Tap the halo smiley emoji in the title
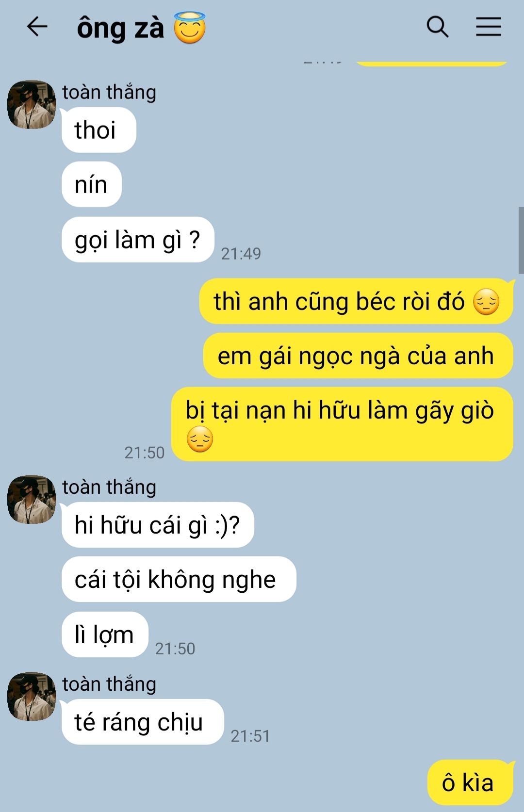This screenshot has width=524, height=812. tap(190, 28)
